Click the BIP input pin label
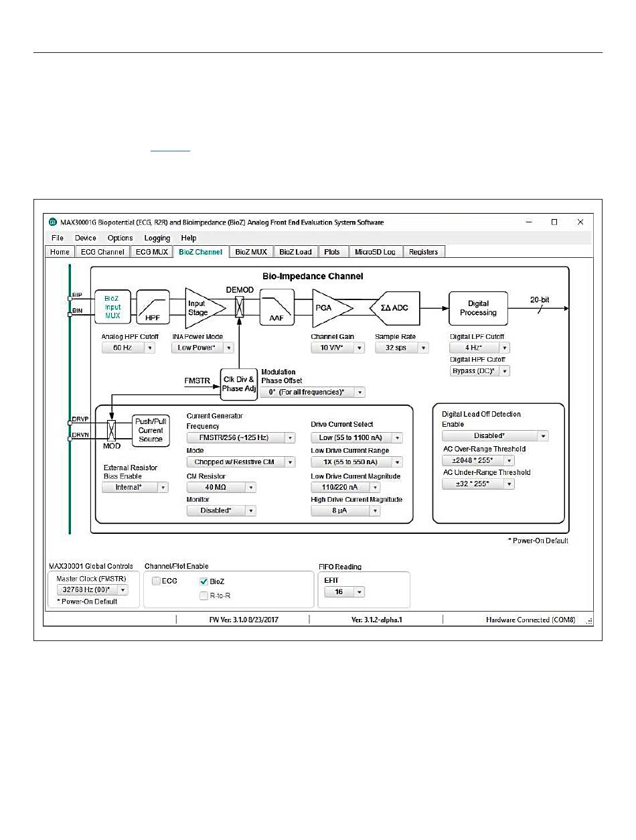 [x=77, y=295]
